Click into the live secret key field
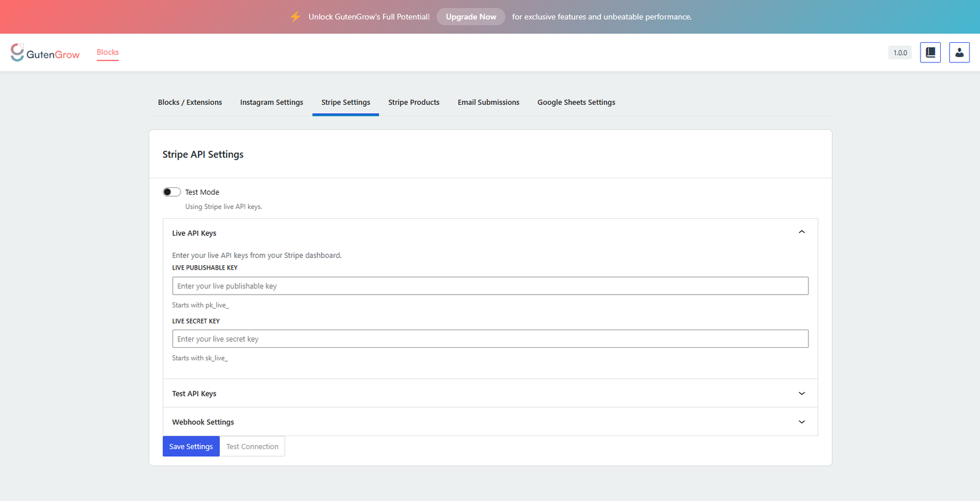The image size is (980, 501). (490, 339)
